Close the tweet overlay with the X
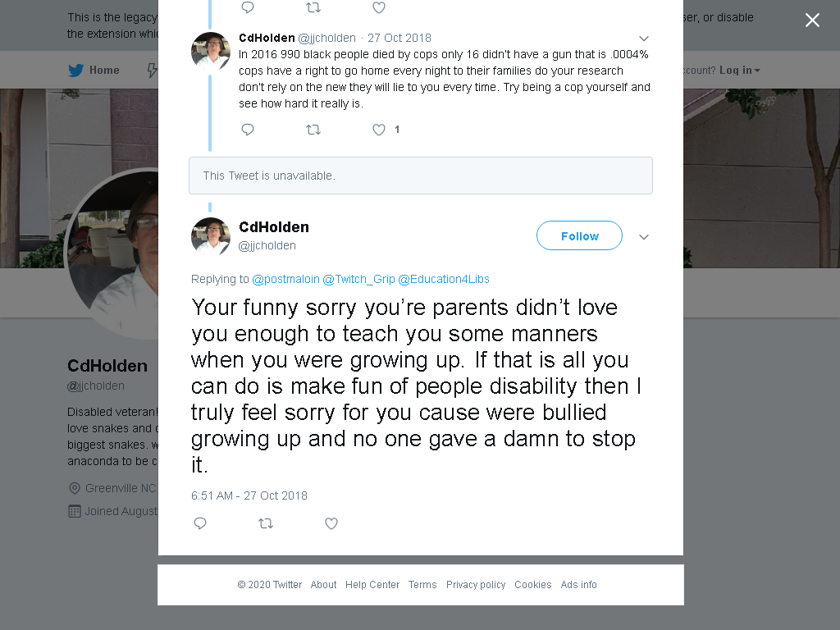840x630 pixels. tap(812, 21)
